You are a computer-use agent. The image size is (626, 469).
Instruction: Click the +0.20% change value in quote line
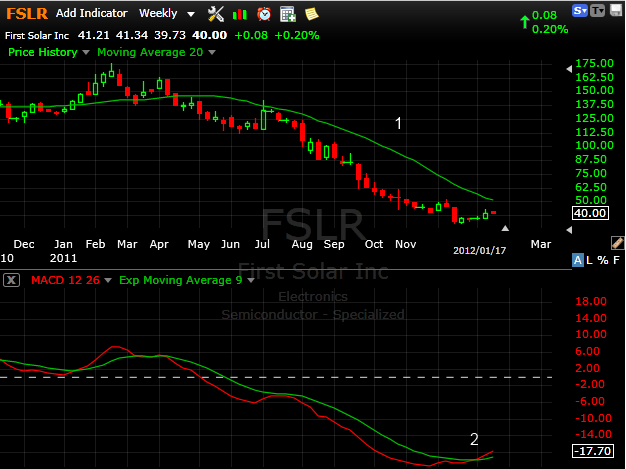click(297, 35)
